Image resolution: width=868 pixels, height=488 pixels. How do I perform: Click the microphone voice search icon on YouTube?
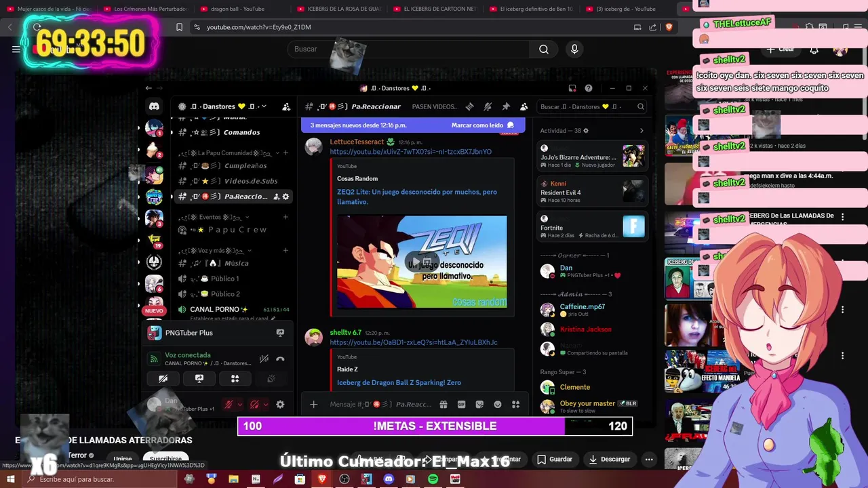click(574, 49)
